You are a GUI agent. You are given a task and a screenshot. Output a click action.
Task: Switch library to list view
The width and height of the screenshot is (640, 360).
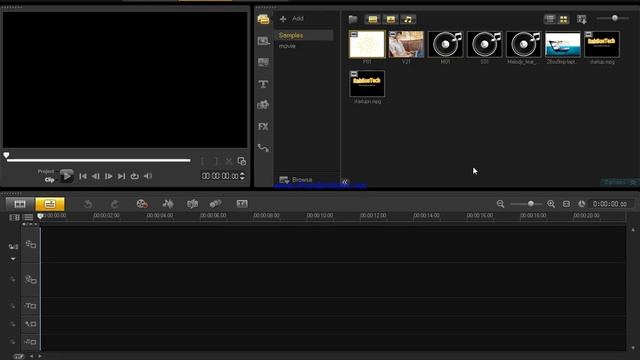(550, 19)
